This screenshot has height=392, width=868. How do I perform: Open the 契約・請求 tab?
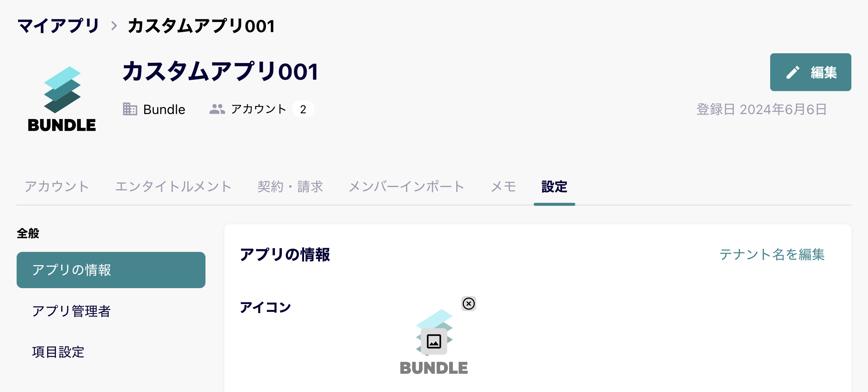click(x=290, y=187)
